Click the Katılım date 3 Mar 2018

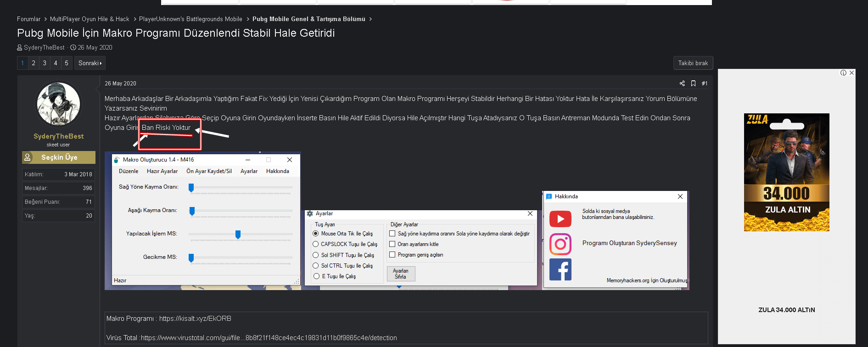click(x=78, y=174)
